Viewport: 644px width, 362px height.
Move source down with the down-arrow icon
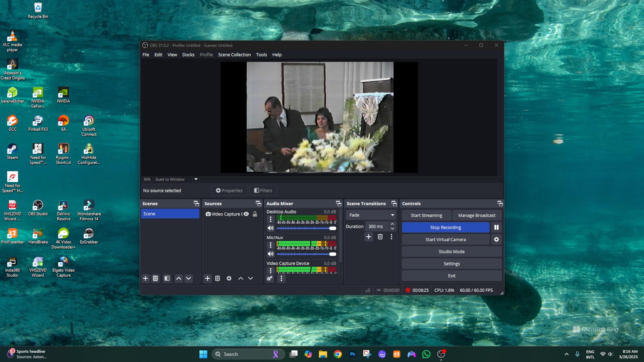coord(250,278)
